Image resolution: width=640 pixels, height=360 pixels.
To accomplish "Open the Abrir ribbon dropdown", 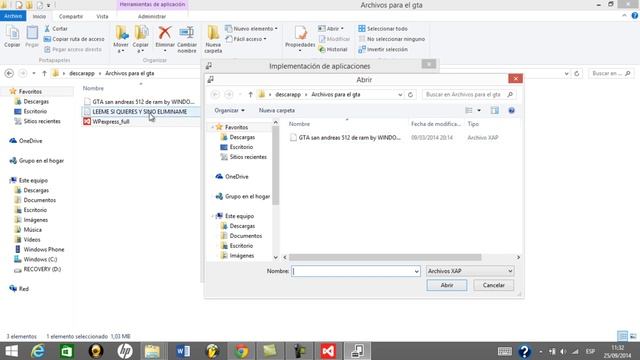I will (x=331, y=29).
